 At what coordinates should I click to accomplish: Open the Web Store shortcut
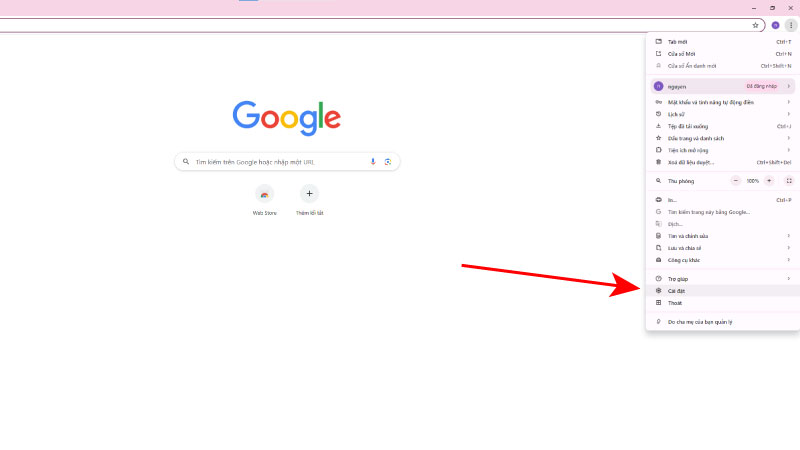tap(264, 194)
